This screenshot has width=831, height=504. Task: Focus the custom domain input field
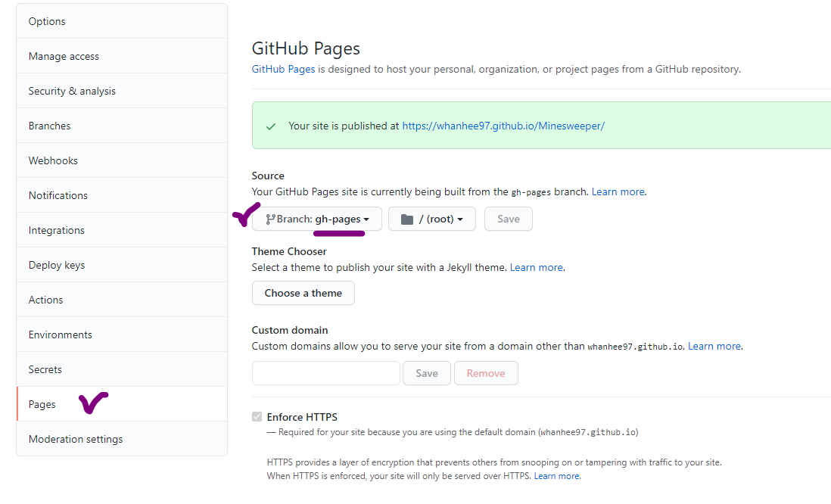[326, 373]
